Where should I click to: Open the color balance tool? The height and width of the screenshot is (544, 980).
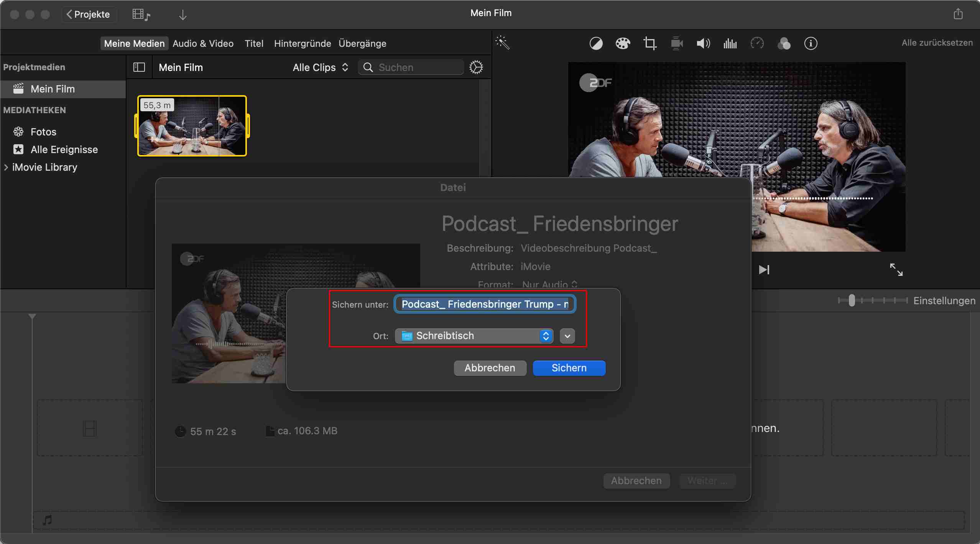(x=596, y=43)
